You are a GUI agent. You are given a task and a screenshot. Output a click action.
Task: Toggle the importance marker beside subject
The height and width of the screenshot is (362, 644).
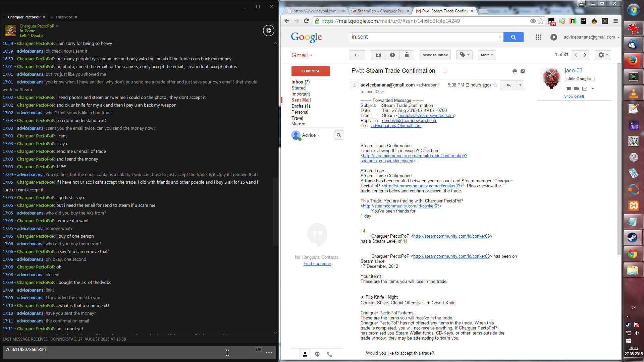[x=445, y=71]
